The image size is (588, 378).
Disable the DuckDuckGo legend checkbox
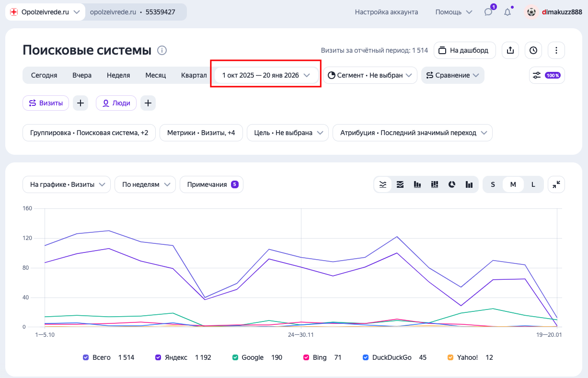click(x=366, y=357)
